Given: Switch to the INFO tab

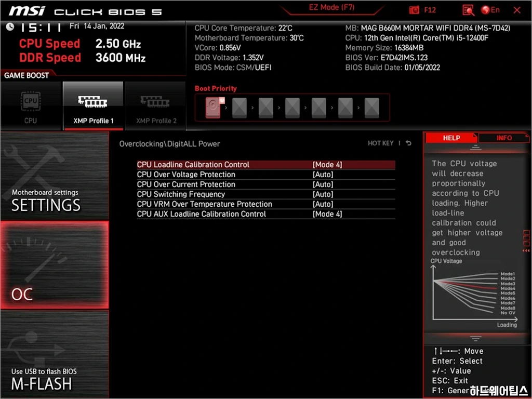Looking at the screenshot, I should pyautogui.click(x=504, y=138).
